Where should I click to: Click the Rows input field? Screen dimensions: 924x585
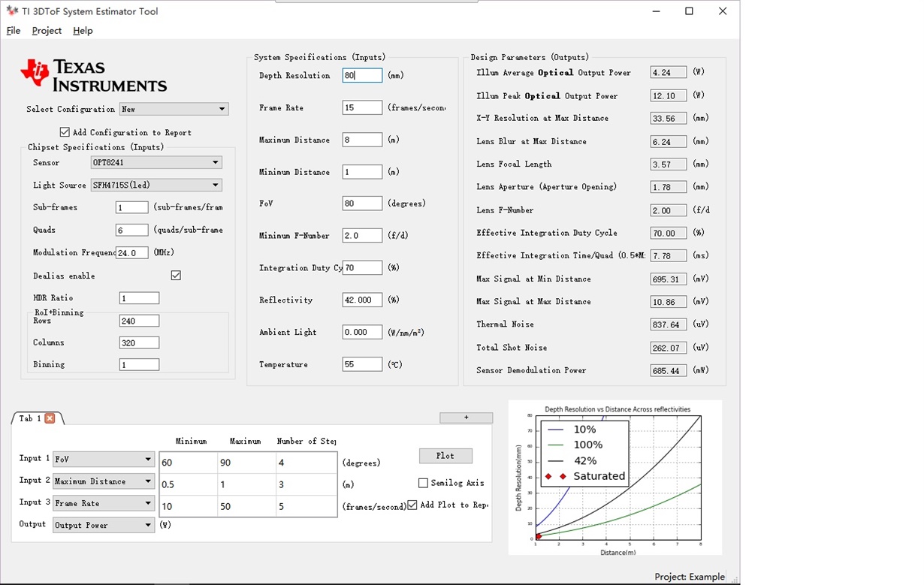tap(139, 321)
